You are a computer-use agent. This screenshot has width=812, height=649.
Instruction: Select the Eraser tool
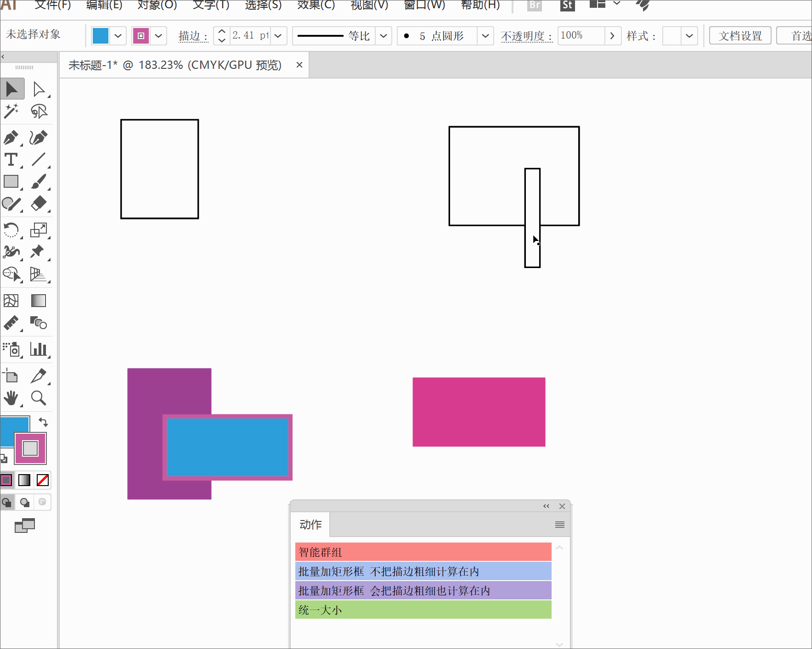[x=39, y=204]
